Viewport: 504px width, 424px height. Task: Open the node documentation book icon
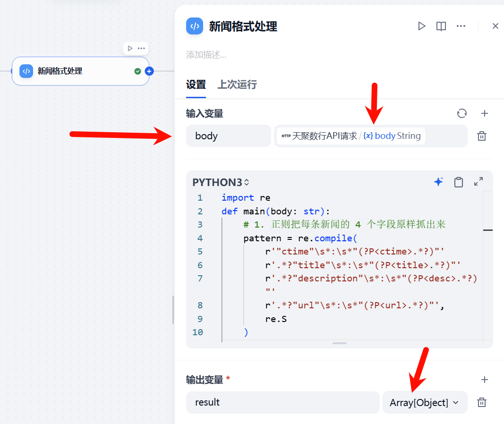click(x=441, y=26)
